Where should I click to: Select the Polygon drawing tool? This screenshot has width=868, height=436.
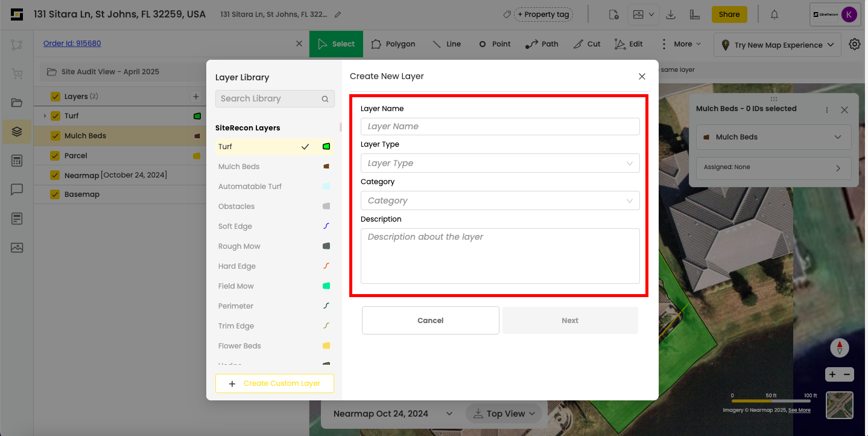pos(393,44)
